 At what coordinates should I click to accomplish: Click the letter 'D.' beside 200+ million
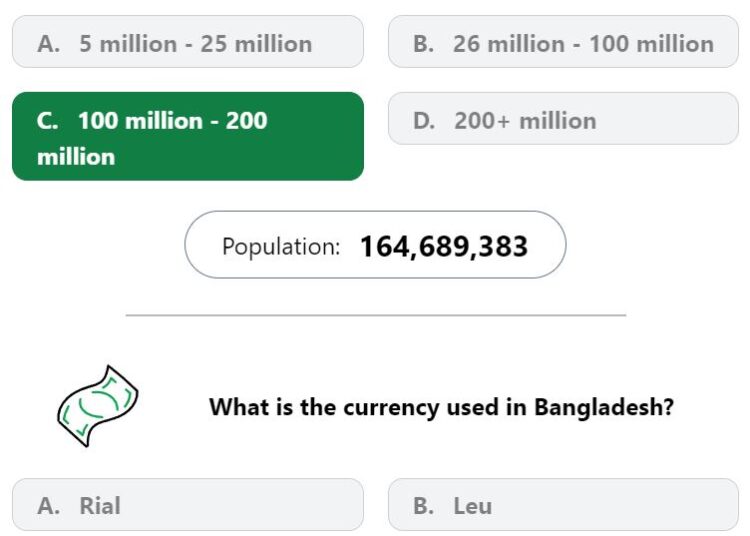coord(424,120)
